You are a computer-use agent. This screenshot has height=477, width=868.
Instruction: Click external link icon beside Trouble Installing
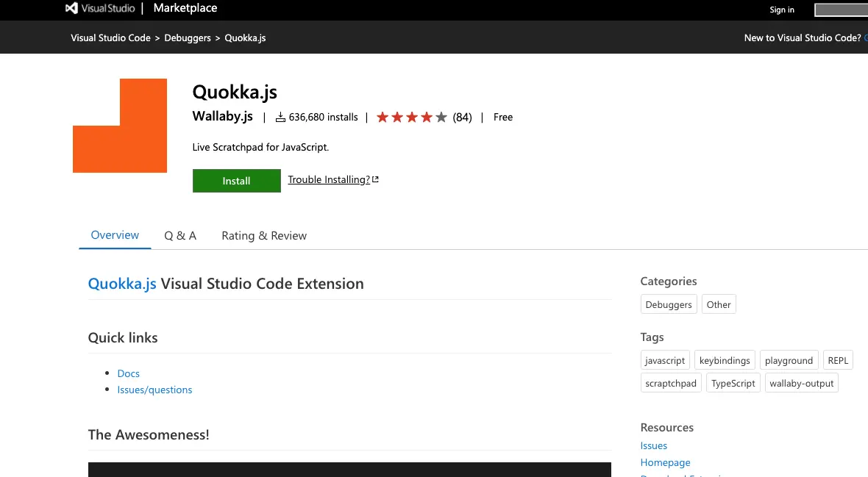click(375, 179)
